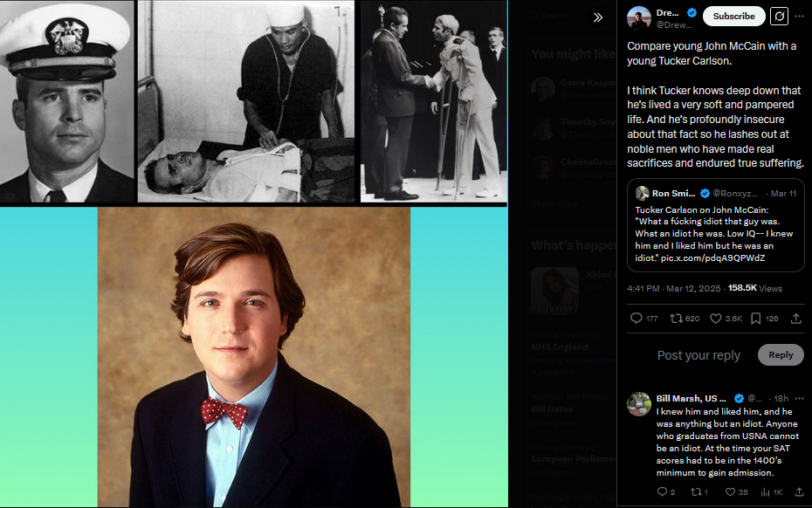
Task: Share the main post via share icon
Action: 796,319
